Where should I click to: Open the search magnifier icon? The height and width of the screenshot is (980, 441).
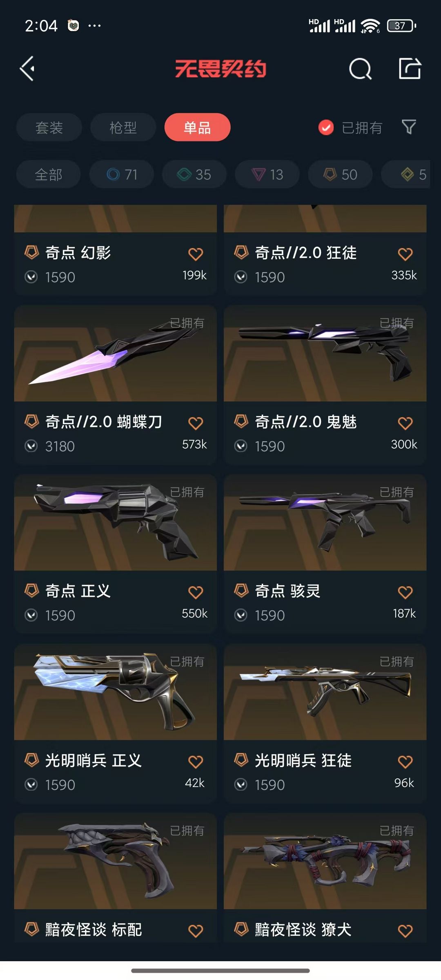(360, 69)
